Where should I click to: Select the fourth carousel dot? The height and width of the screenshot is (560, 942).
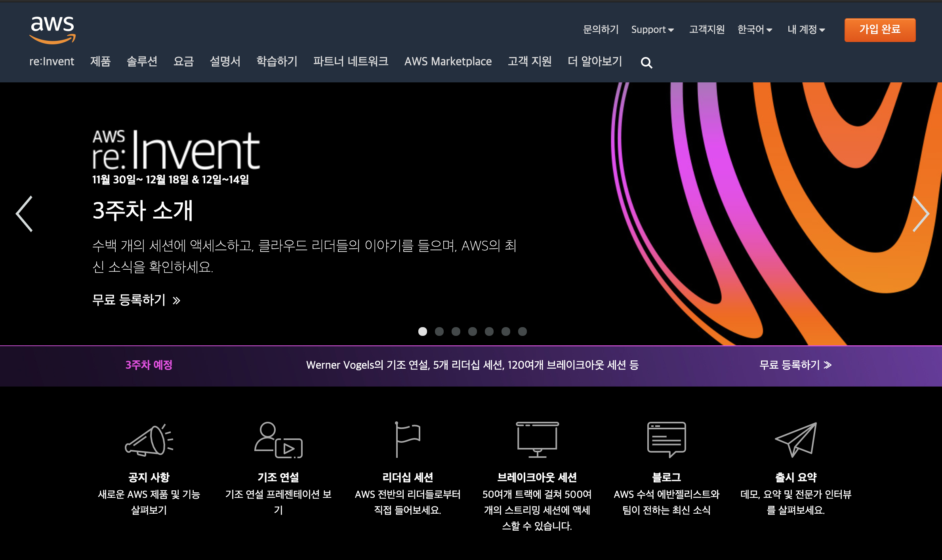(x=472, y=331)
